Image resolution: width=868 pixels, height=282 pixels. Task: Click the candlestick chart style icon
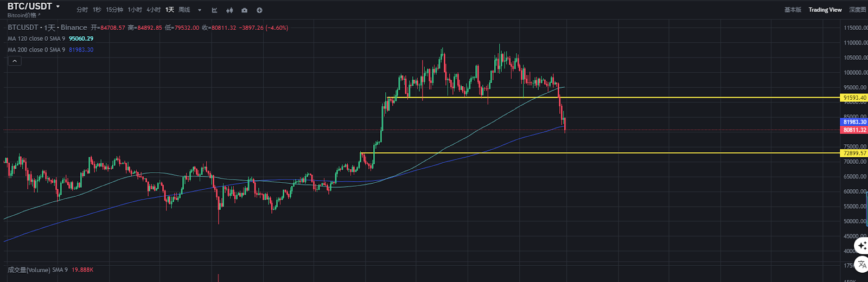tap(229, 10)
